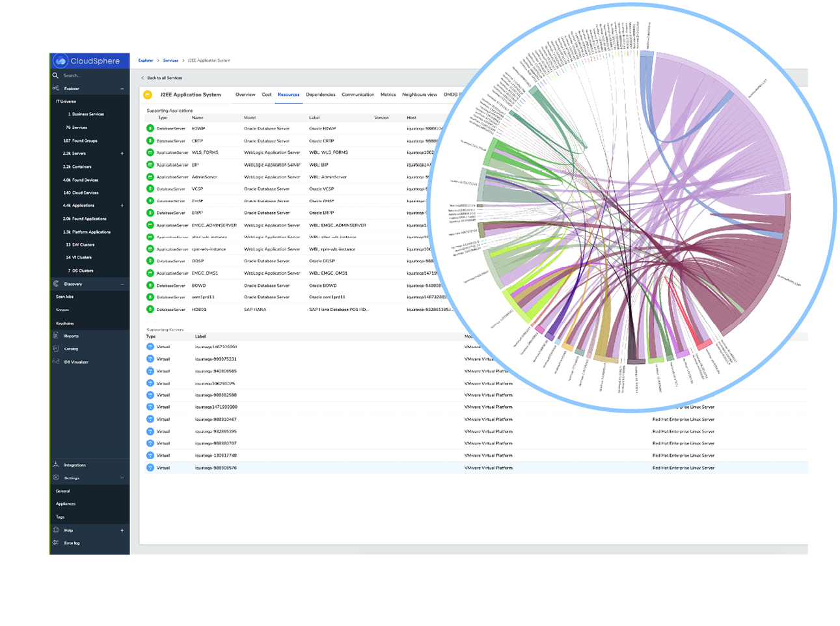The image size is (840, 626).
Task: Open the Overview tab
Action: (245, 95)
